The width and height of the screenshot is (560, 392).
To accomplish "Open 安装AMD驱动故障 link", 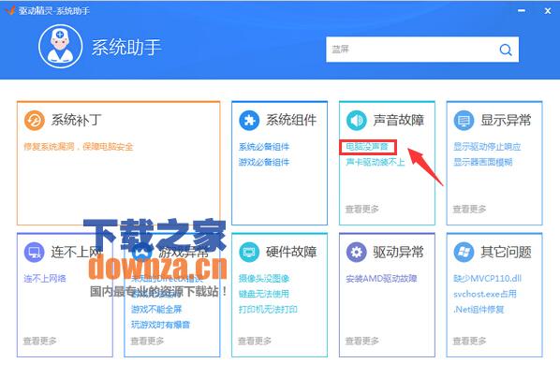I will click(381, 278).
